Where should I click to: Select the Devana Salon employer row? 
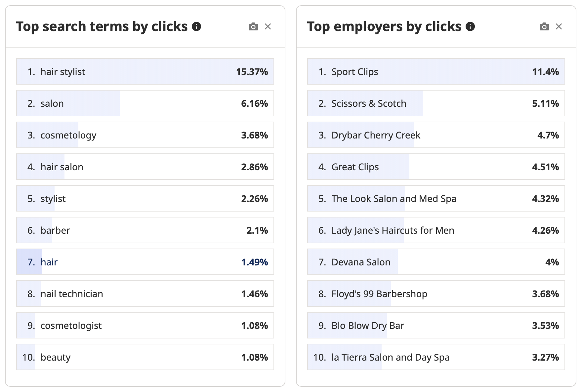click(x=436, y=262)
